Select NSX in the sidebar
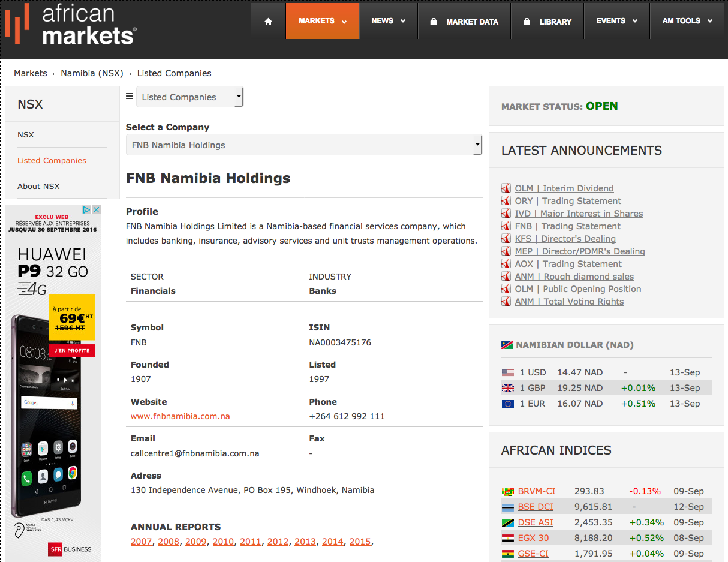Viewport: 728px width, 562px height. click(x=26, y=135)
